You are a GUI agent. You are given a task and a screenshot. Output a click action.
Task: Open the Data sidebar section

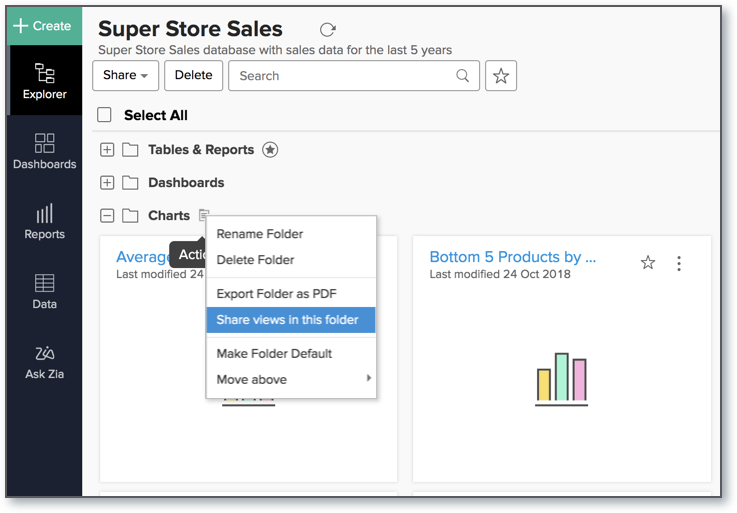click(44, 291)
